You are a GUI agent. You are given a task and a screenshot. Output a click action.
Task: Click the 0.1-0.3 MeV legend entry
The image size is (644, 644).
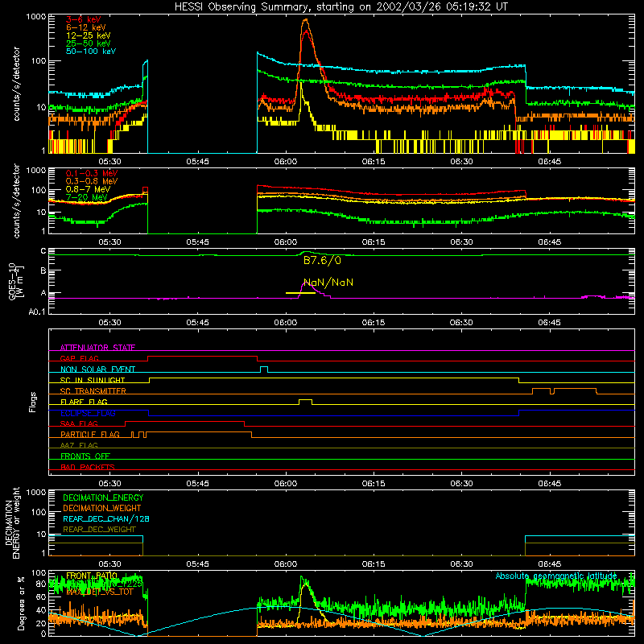click(x=92, y=173)
